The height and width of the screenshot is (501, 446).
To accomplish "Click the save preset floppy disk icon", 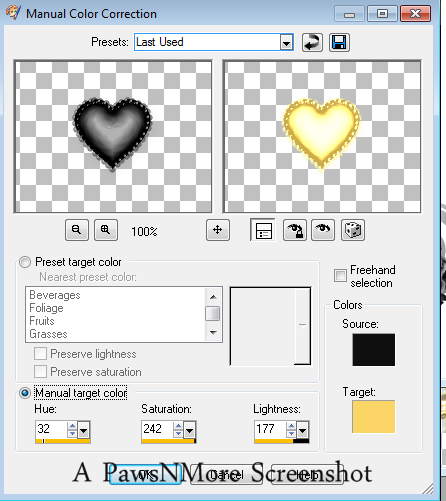I will pyautogui.click(x=339, y=42).
